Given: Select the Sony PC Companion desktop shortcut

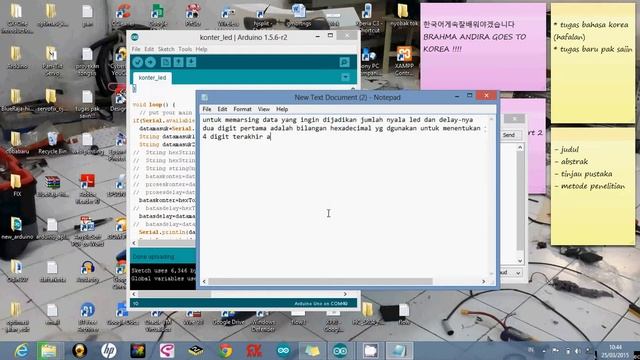Looking at the screenshot, I should tap(369, 62).
